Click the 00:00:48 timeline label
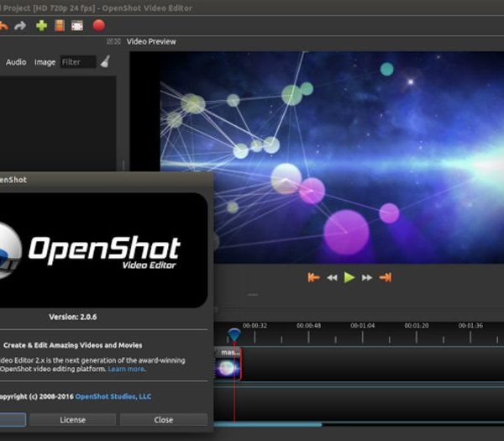 coord(308,326)
